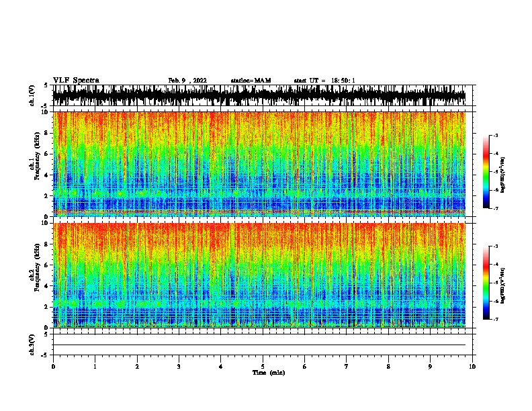Click time axis tick label "1"
This screenshot has width=532, height=411.
pos(95,367)
